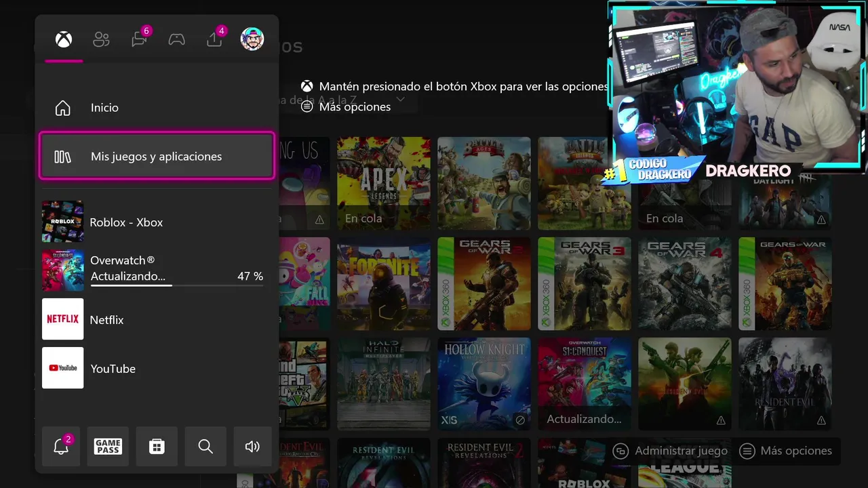Select the Gears of War 3 tile
Image resolution: width=868 pixels, height=488 pixels.
pos(585,284)
